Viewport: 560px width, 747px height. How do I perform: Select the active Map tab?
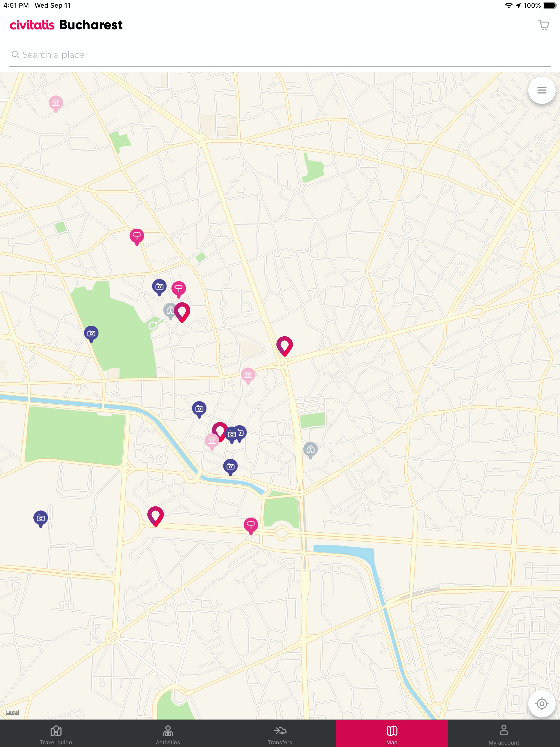(392, 734)
